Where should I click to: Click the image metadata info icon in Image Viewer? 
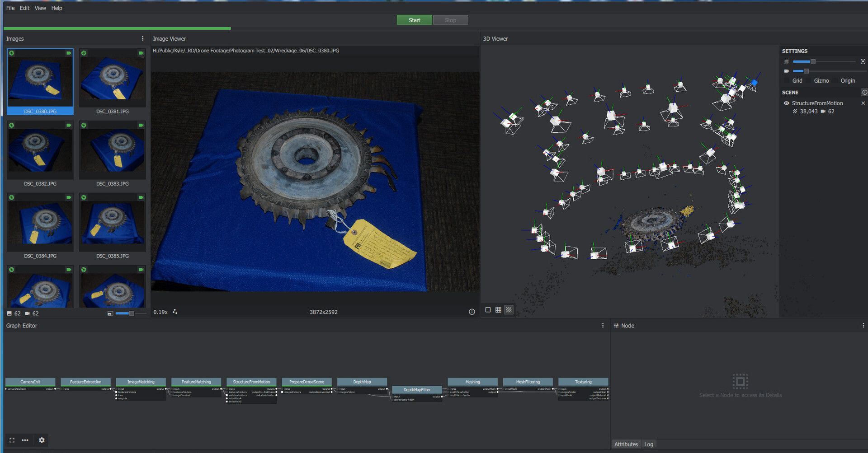click(472, 312)
